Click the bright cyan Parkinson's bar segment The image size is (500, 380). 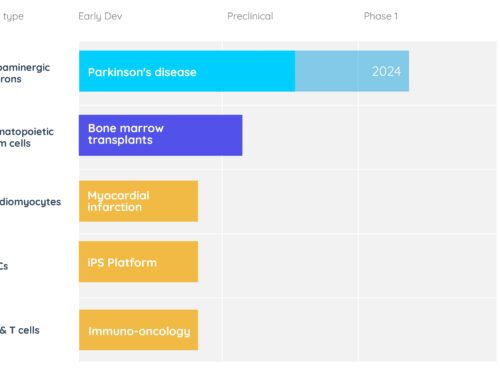(187, 71)
